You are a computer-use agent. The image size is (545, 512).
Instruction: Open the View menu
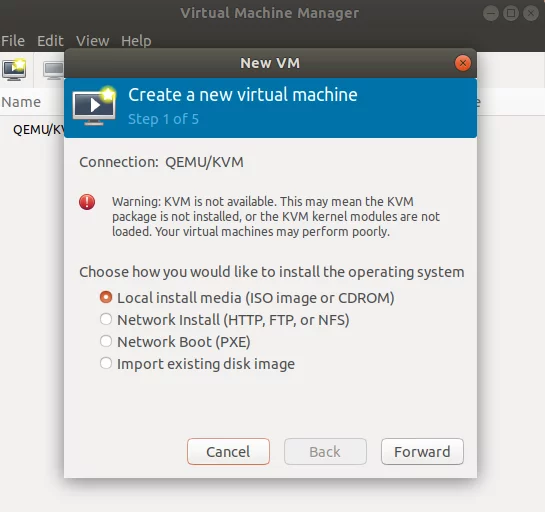point(92,41)
